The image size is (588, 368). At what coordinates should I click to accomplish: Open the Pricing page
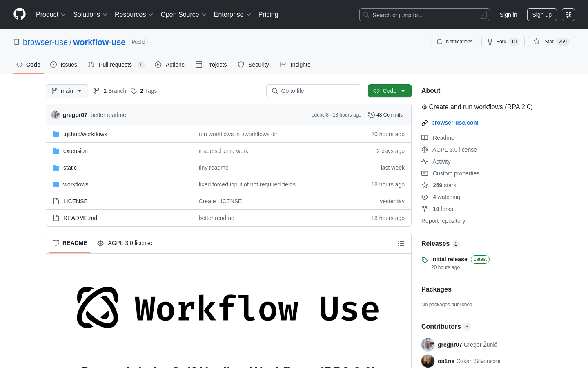(x=268, y=15)
